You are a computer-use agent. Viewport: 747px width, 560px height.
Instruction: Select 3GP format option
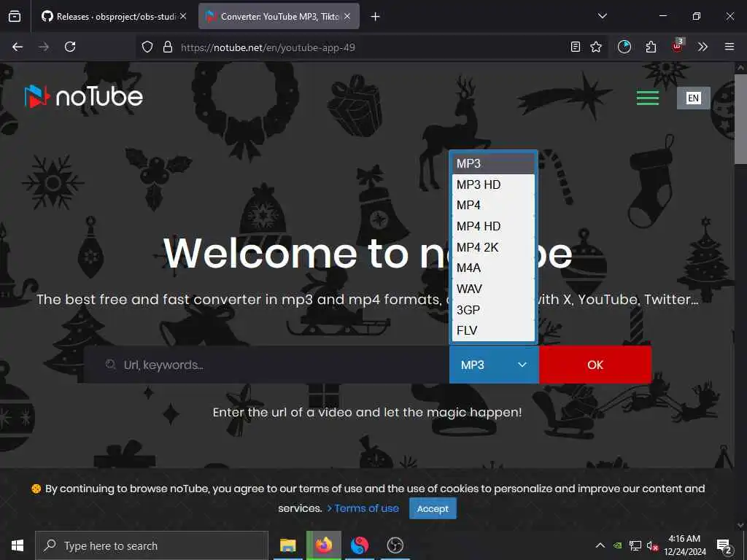click(x=493, y=310)
